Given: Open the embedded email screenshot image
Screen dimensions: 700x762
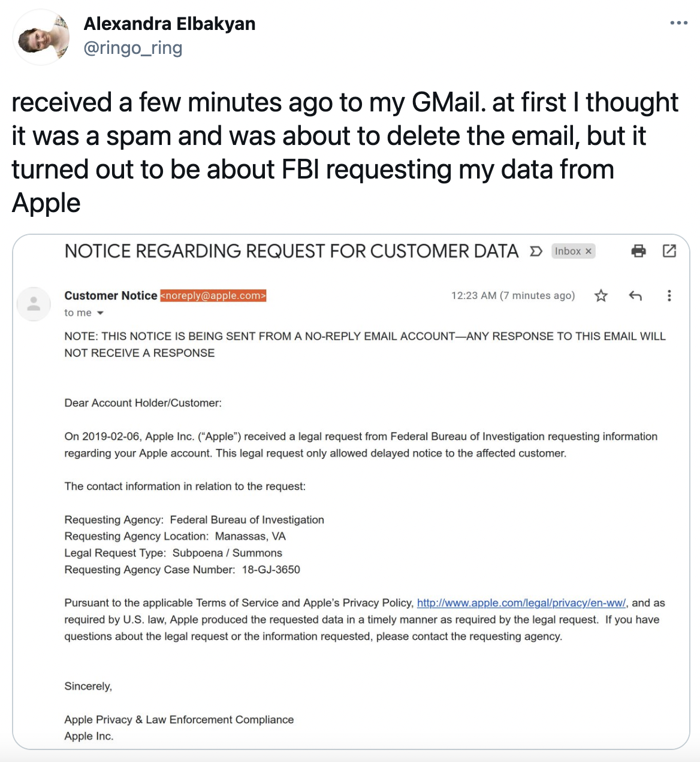Looking at the screenshot, I should tap(351, 492).
